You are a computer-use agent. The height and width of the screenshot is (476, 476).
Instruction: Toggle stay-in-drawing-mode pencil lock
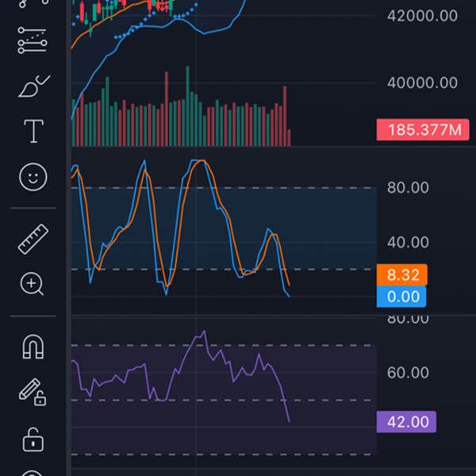point(33,392)
